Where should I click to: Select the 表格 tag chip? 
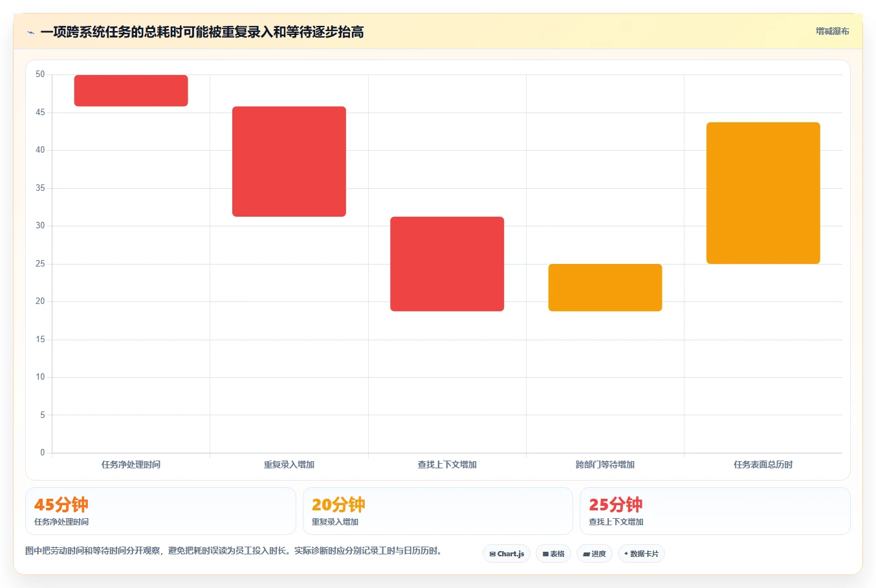553,554
